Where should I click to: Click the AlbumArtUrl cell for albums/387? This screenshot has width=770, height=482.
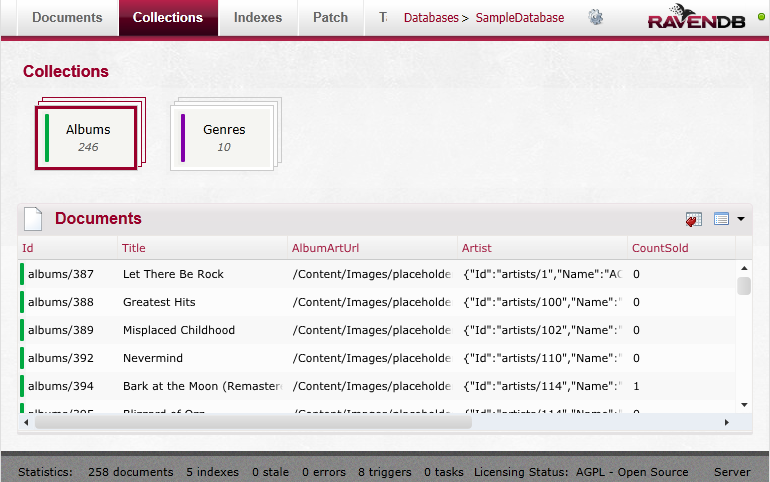pyautogui.click(x=372, y=274)
